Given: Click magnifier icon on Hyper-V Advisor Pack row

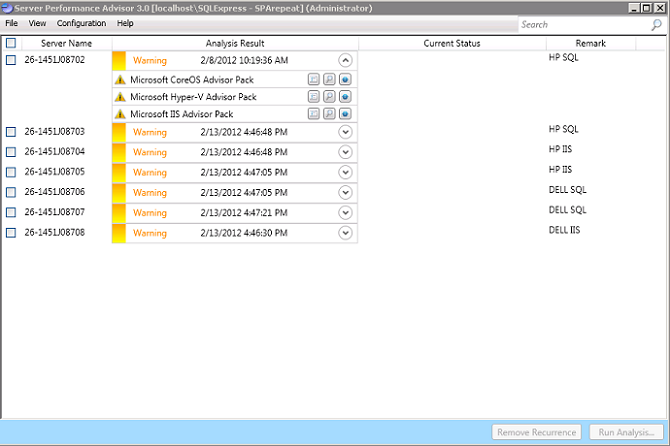Looking at the screenshot, I should (329, 97).
